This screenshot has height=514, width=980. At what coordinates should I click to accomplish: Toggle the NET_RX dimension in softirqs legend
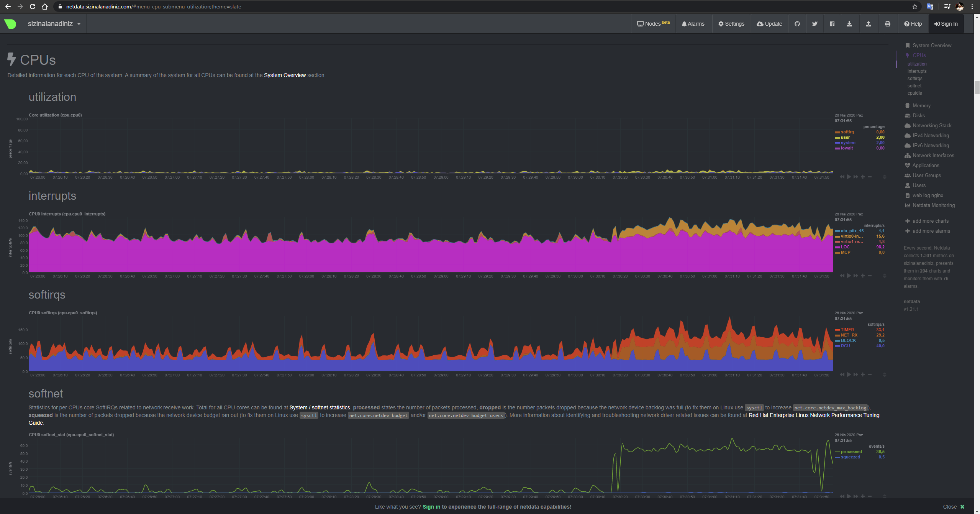point(849,335)
